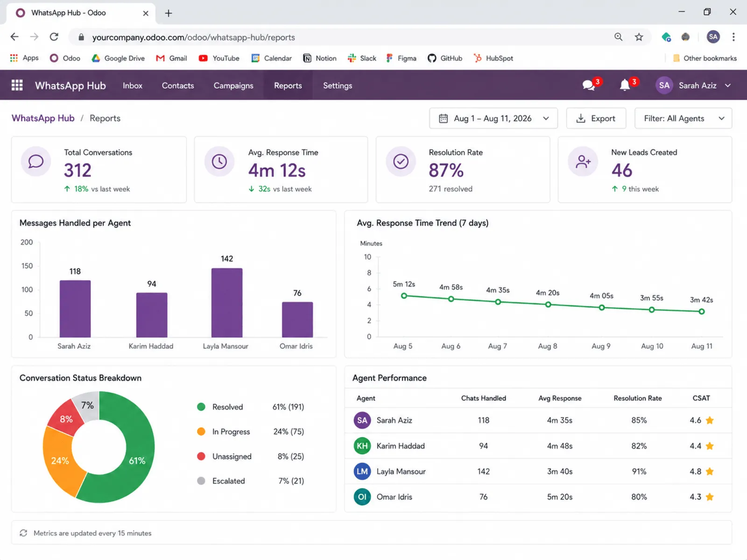
Task: Click the Omar Idris OI avatar
Action: (x=362, y=497)
